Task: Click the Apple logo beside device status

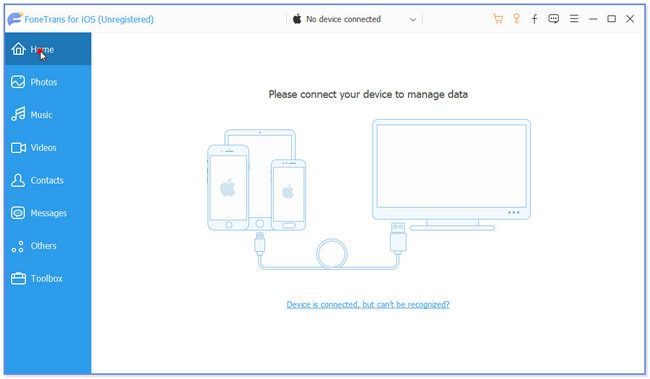Action: (x=297, y=19)
